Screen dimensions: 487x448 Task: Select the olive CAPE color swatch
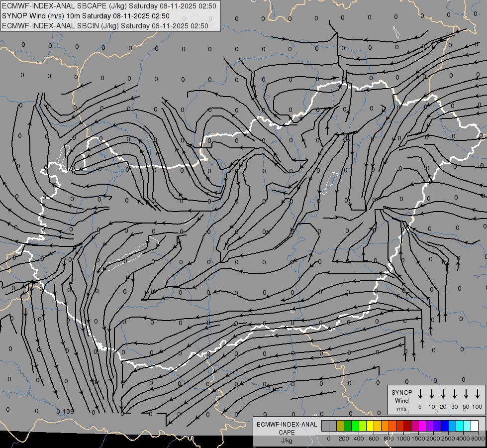[x=340, y=426]
